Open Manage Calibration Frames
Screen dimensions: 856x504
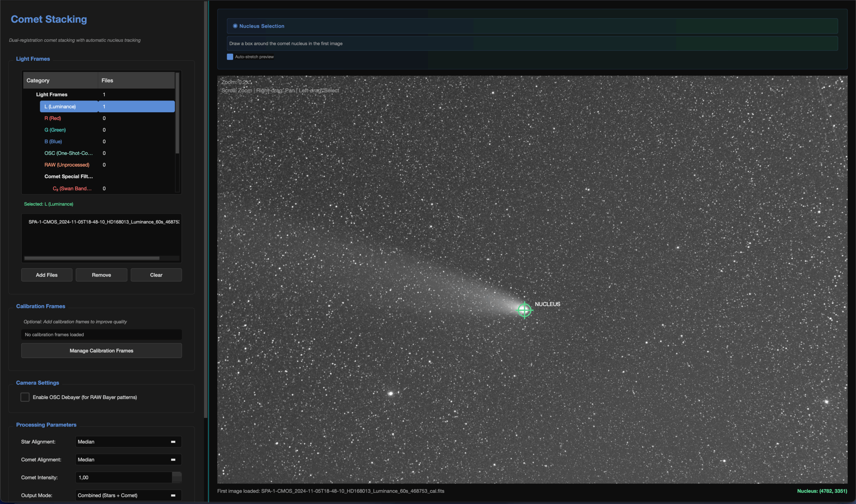tap(101, 350)
